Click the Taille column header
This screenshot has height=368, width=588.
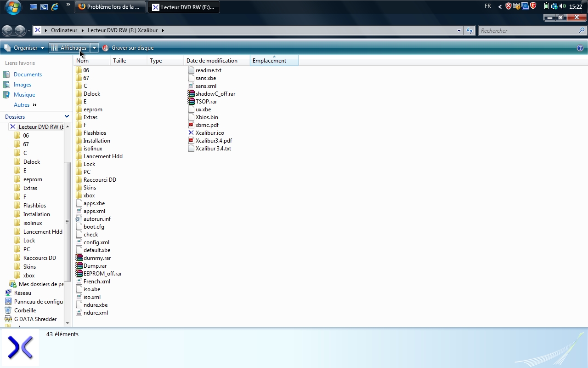coord(119,61)
